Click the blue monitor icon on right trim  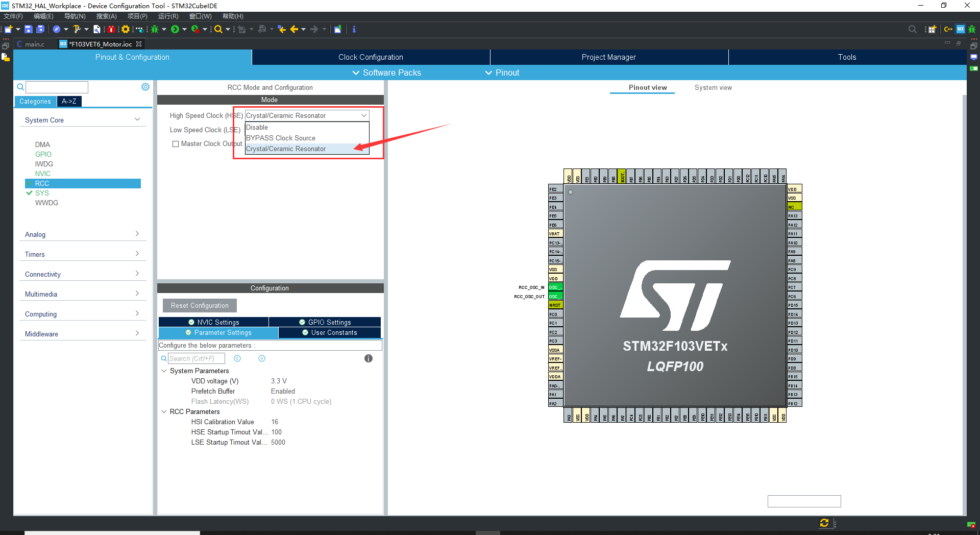tap(974, 57)
